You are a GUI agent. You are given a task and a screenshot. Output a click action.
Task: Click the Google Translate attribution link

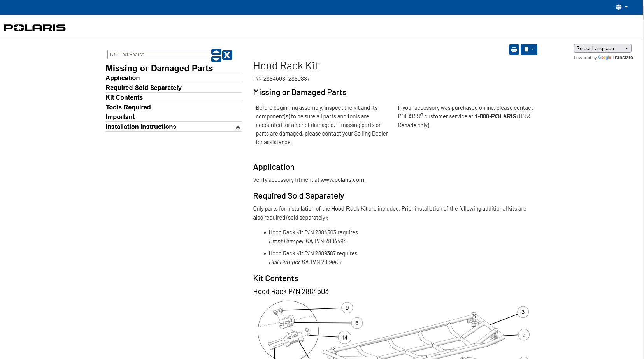pos(615,58)
